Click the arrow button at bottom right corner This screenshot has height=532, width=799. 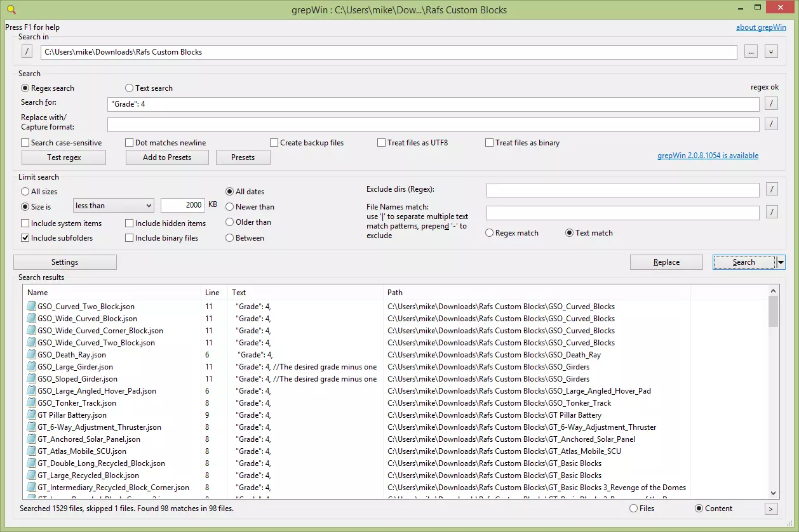click(770, 509)
